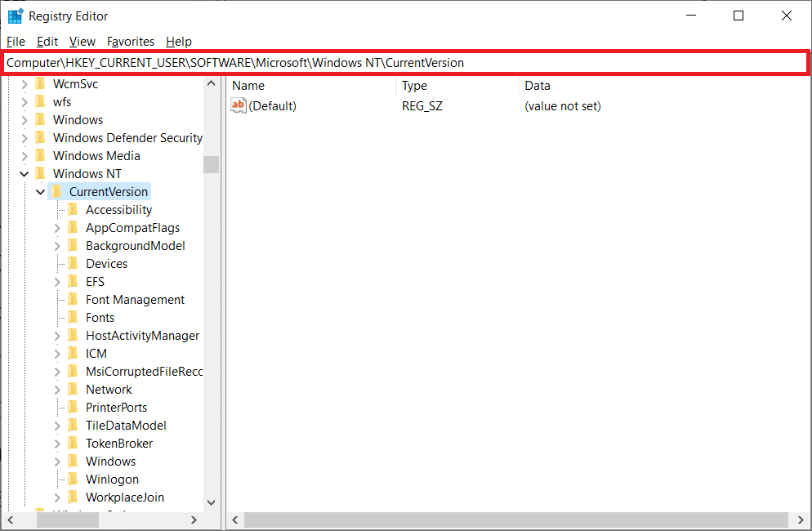Sort values by the Name column header

click(x=248, y=85)
